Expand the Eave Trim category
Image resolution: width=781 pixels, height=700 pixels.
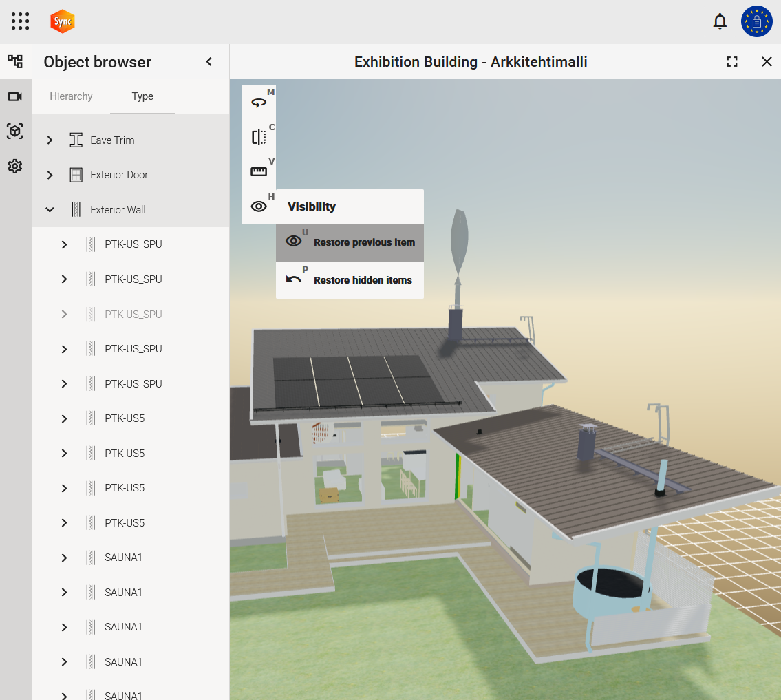pos(50,140)
